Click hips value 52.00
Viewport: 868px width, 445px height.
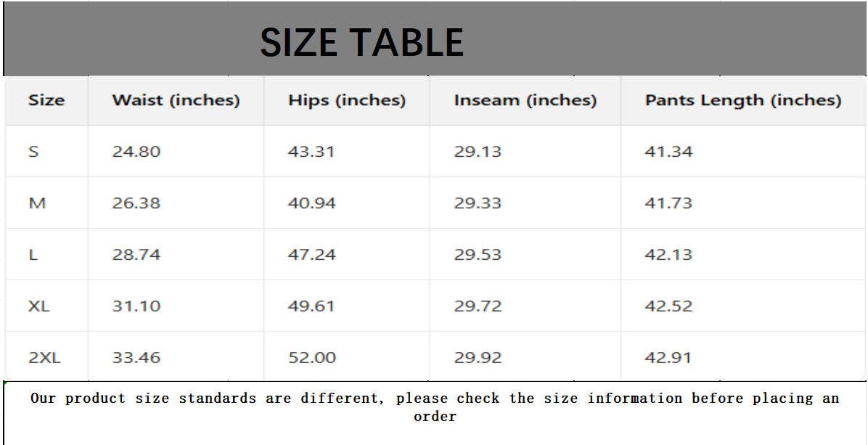click(312, 358)
